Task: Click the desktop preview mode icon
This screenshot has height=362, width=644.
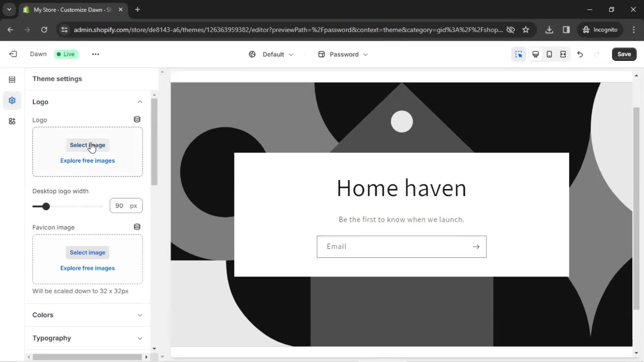Action: [536, 54]
